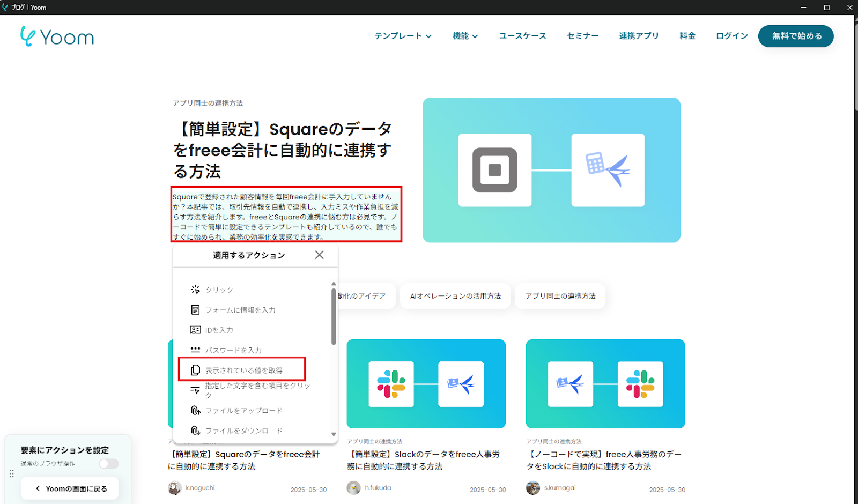
Task: Click Yoomの画面に戻る button
Action: pyautogui.click(x=70, y=488)
